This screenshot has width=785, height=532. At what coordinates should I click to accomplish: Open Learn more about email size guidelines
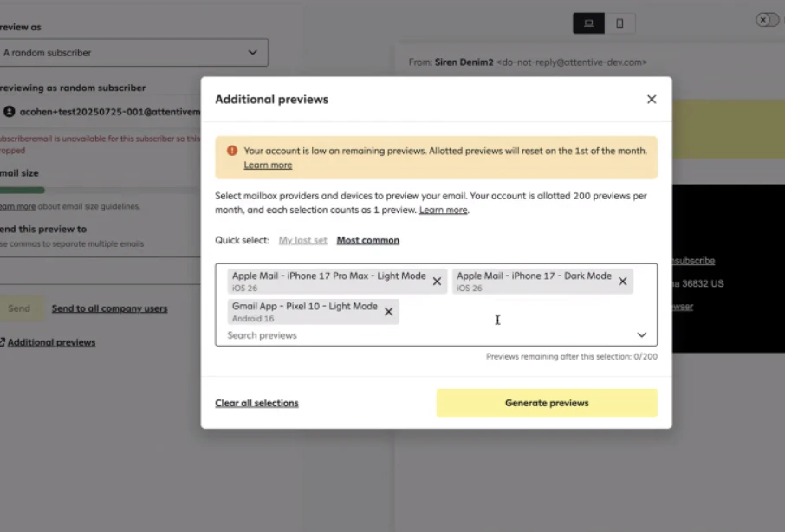(17, 206)
